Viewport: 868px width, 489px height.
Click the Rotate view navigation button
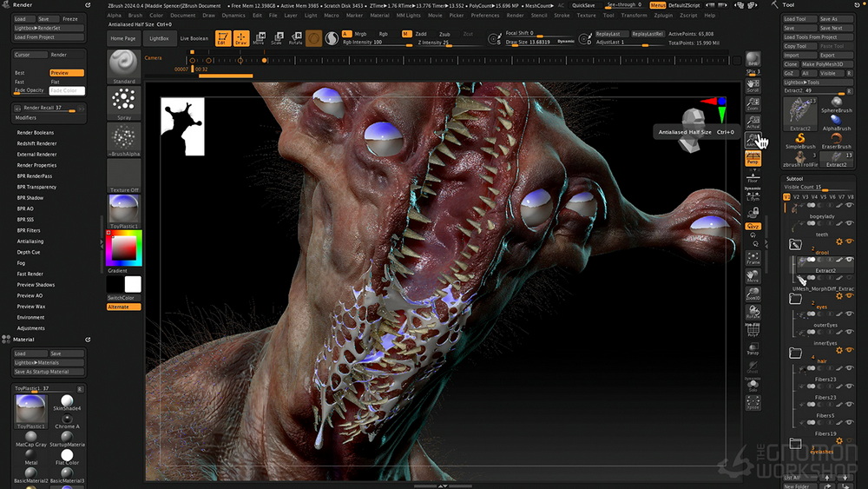tap(753, 313)
